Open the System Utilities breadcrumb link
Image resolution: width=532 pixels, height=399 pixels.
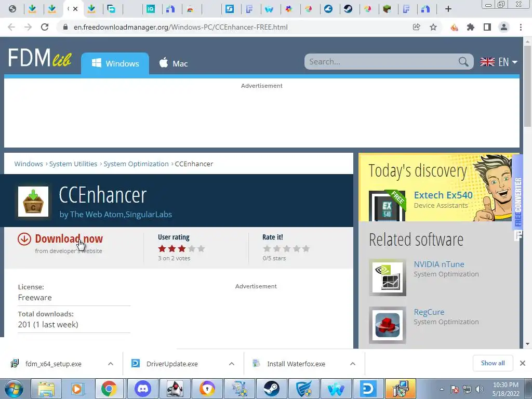coord(73,164)
